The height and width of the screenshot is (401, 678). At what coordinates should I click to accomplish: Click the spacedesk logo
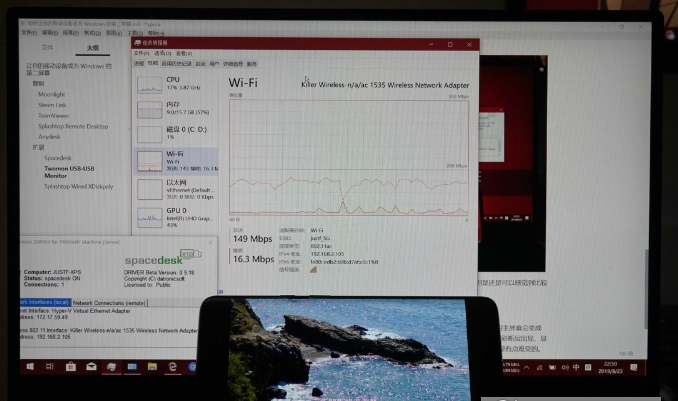pyautogui.click(x=163, y=257)
